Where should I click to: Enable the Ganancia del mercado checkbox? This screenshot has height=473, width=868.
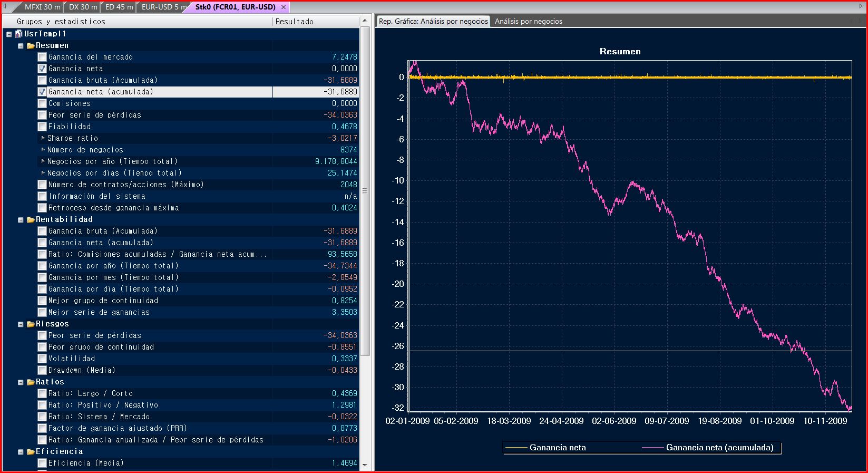(x=42, y=57)
